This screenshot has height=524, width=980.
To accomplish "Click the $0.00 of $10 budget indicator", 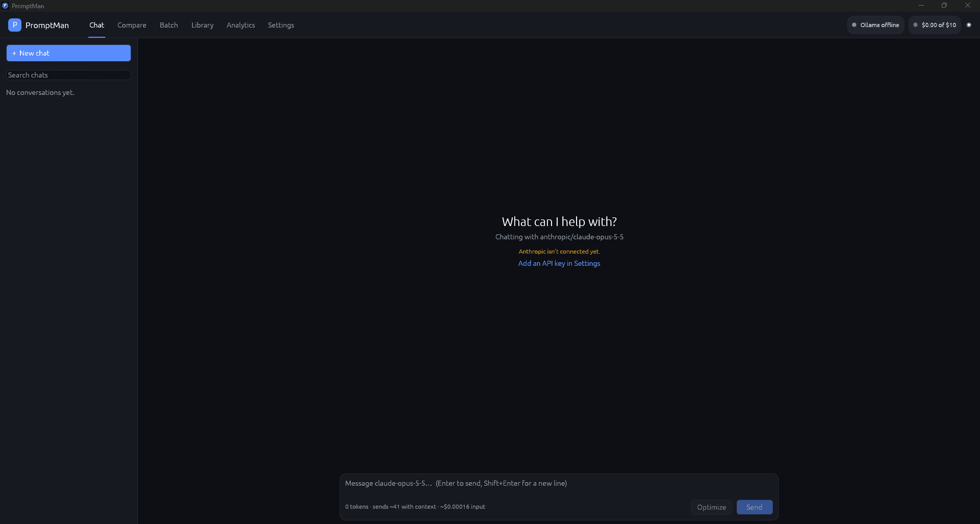I will click(935, 25).
